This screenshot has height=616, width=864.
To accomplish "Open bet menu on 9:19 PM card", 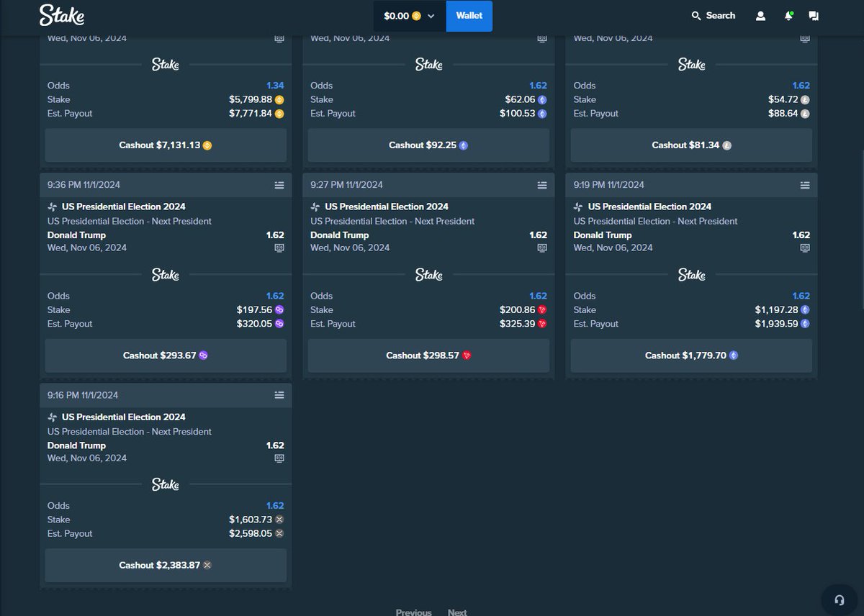I will pos(805,185).
